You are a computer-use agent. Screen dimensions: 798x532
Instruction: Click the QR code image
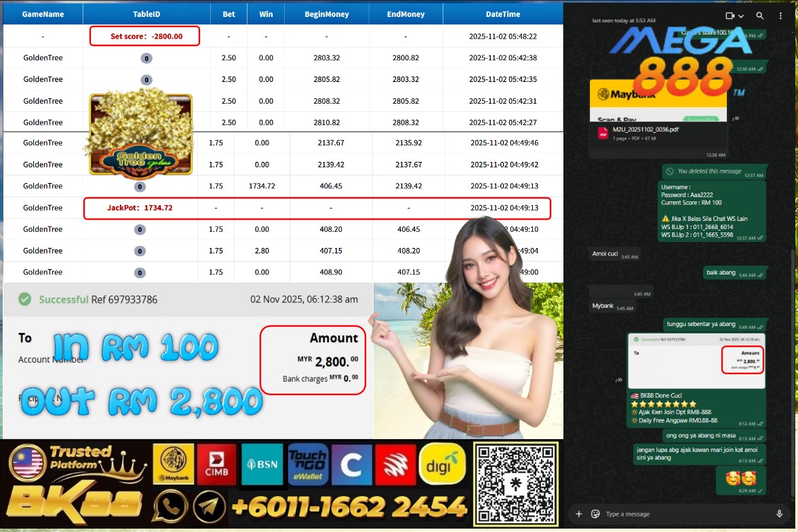[515, 484]
